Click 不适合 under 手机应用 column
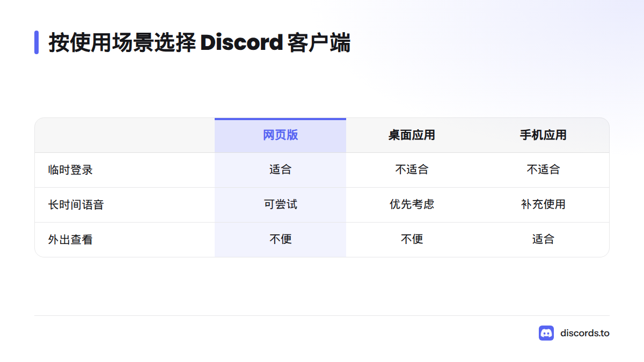Viewport: 644px width, 362px height. coord(543,170)
